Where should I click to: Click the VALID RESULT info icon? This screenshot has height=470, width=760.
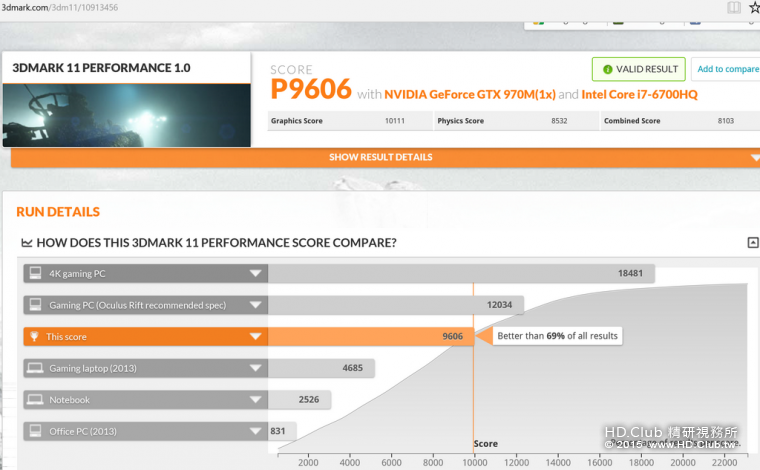tap(607, 69)
